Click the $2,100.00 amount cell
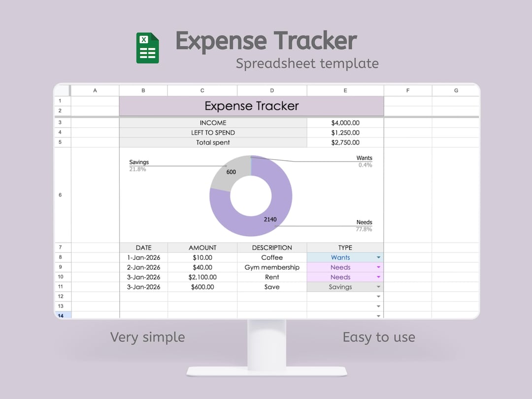This screenshot has width=532, height=399. [x=202, y=277]
